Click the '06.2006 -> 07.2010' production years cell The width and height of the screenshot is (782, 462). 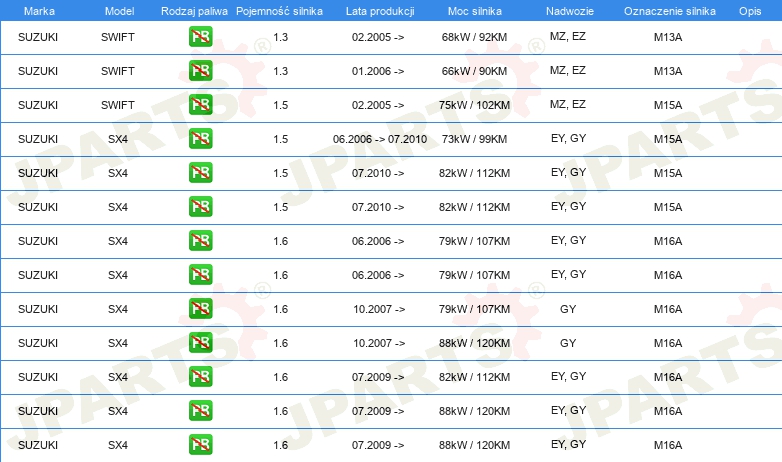(380, 139)
